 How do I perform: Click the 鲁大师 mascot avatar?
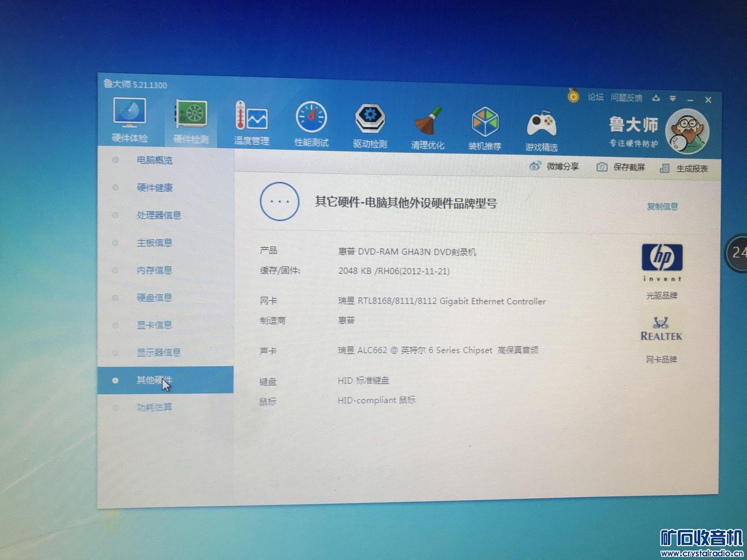(687, 131)
